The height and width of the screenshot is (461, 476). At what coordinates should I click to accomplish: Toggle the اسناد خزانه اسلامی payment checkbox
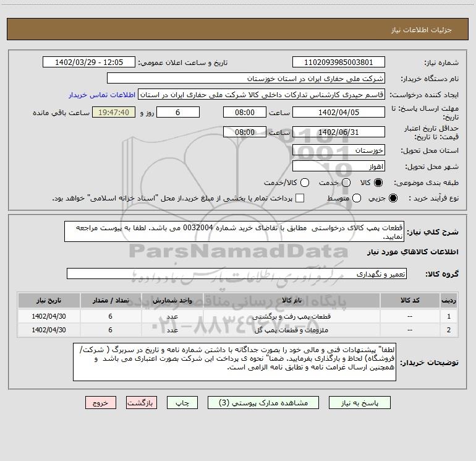pyautogui.click(x=300, y=198)
